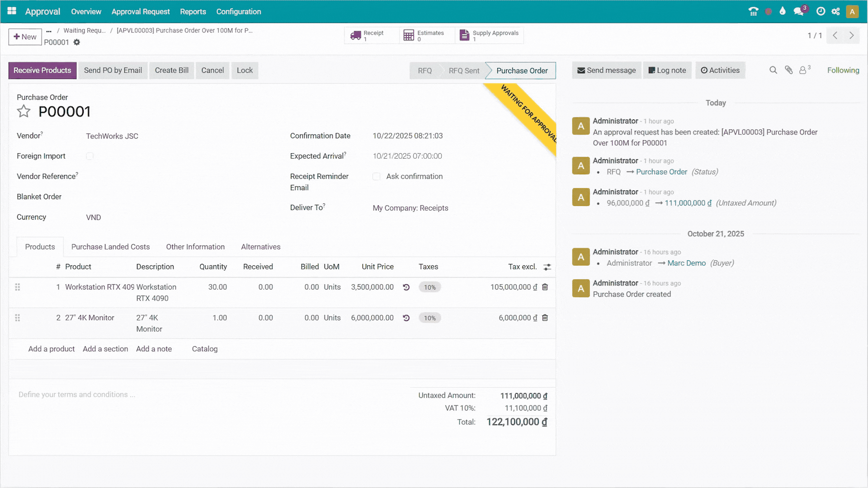Star P00001 as favorite
Screen dimensions: 868x488
pos(24,111)
